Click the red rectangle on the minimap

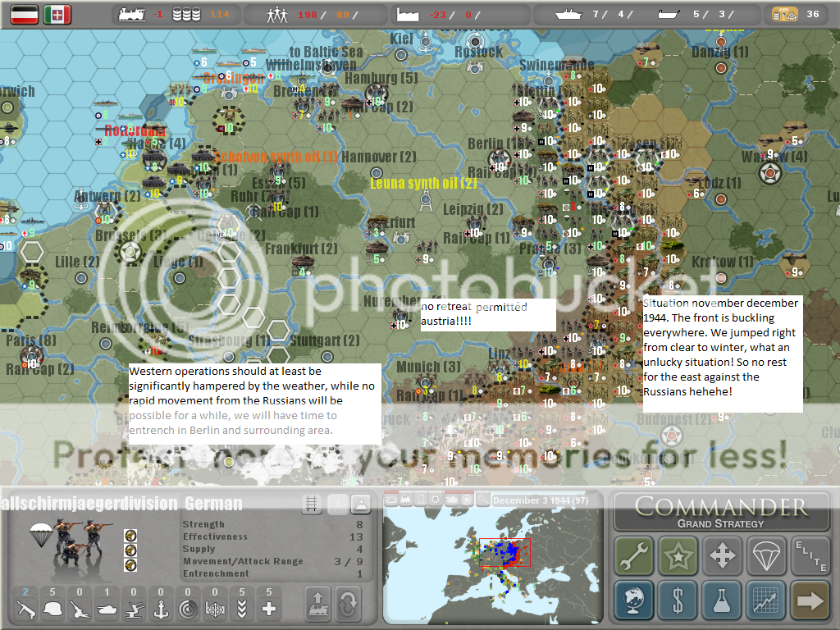504,552
